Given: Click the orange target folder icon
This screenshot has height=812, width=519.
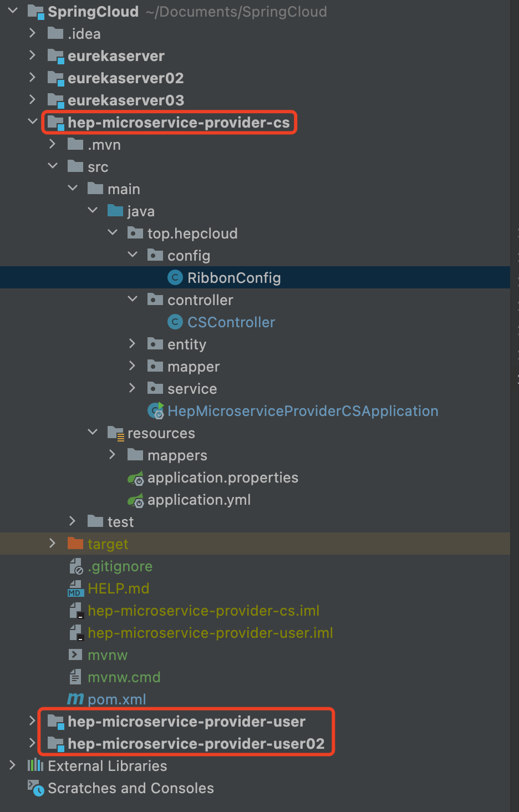Looking at the screenshot, I should click(x=75, y=544).
